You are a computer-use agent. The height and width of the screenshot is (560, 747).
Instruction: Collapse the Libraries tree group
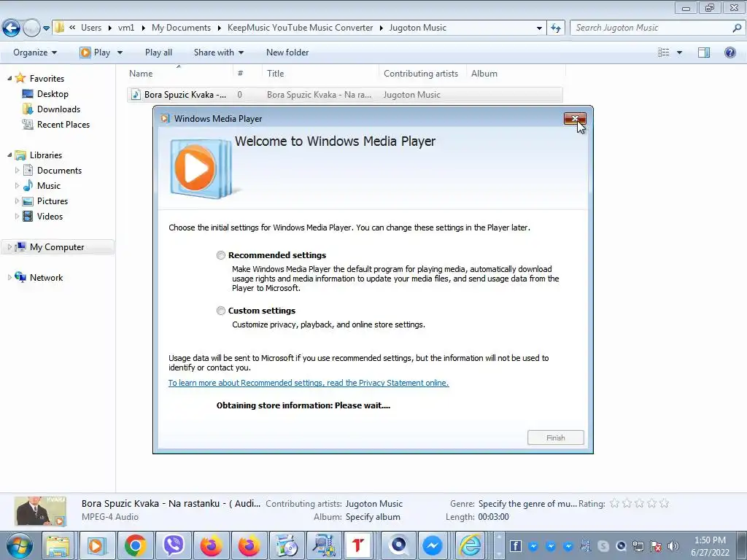click(9, 155)
